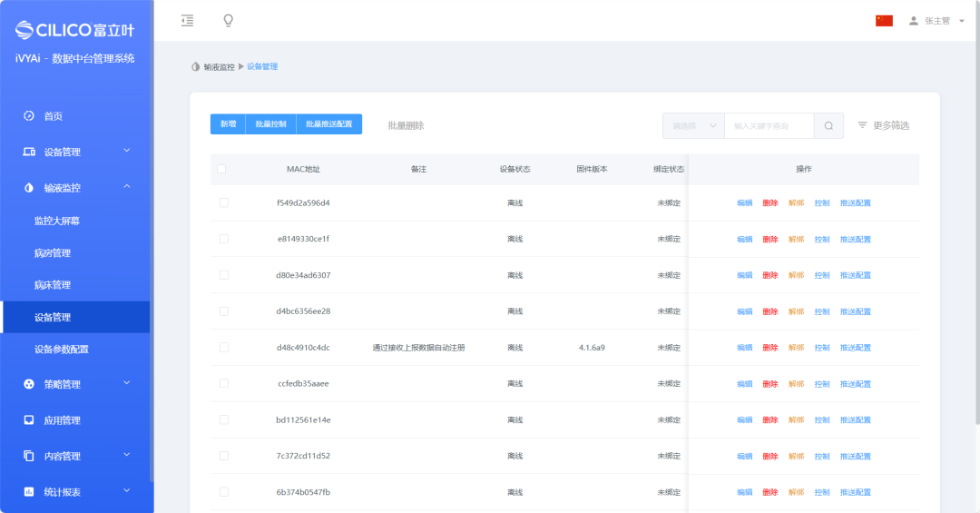This screenshot has width=980, height=513.
Task: Check the row for MAC f549d2a596d4
Action: (x=224, y=202)
